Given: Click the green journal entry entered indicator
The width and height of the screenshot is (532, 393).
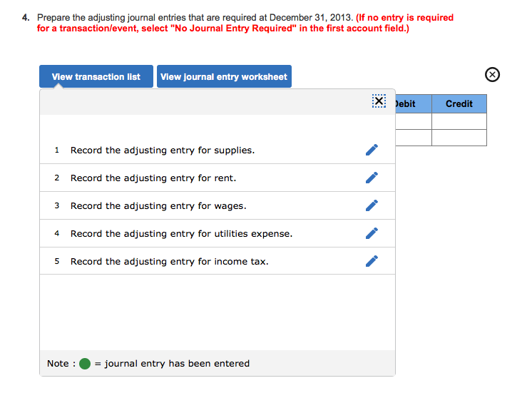Looking at the screenshot, I should click(x=85, y=364).
